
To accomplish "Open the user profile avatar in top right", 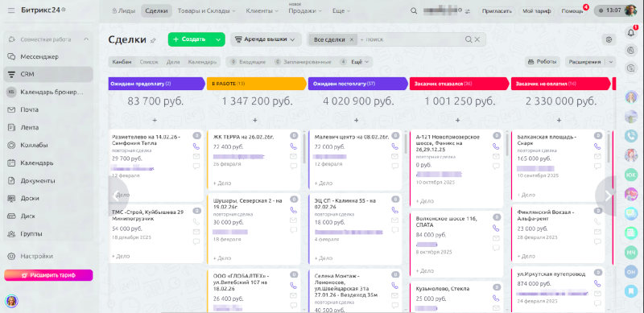I will point(630,10).
